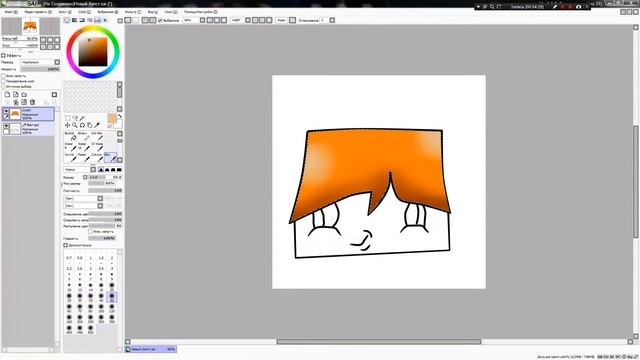Open the View menu
The image size is (640, 360).
pos(153,12)
